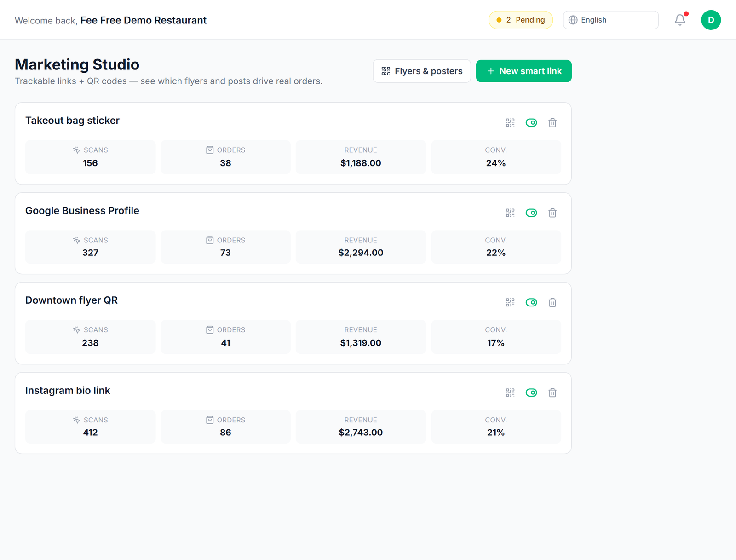Click the 412 scans value

[90, 433]
